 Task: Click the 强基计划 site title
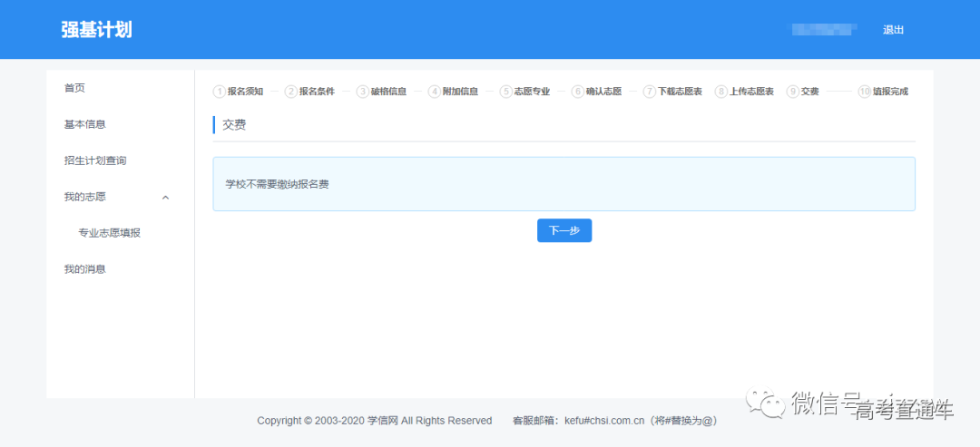click(96, 30)
